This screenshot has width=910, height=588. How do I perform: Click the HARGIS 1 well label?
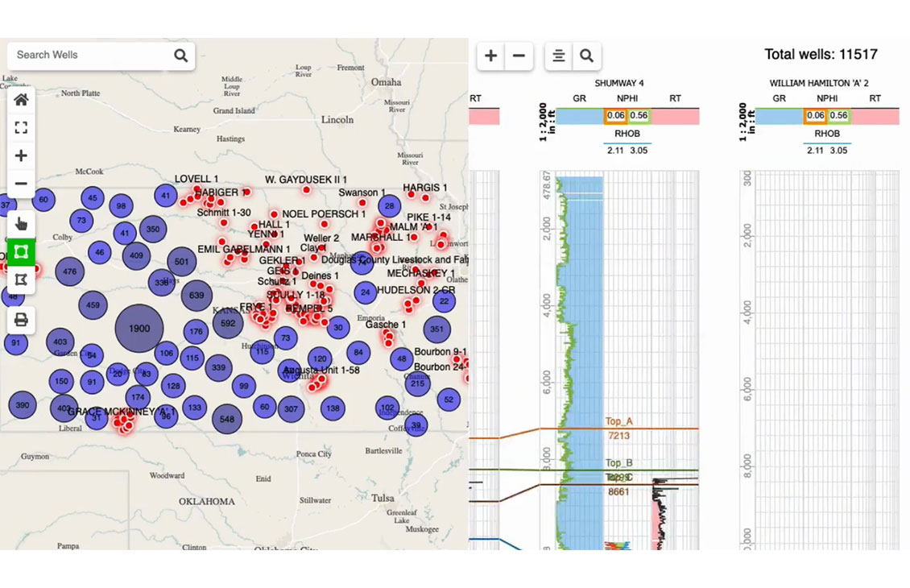coord(425,188)
